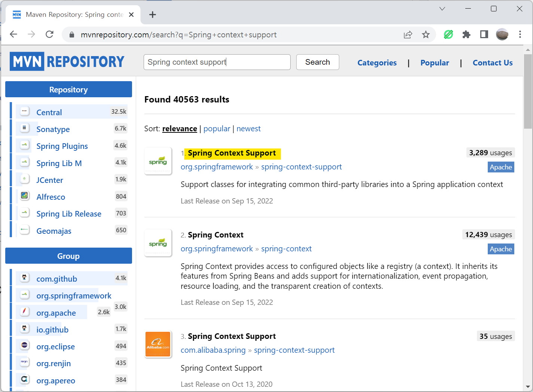Open Chrome three-dot menu
Screen dimensions: 533x392
(x=520, y=34)
